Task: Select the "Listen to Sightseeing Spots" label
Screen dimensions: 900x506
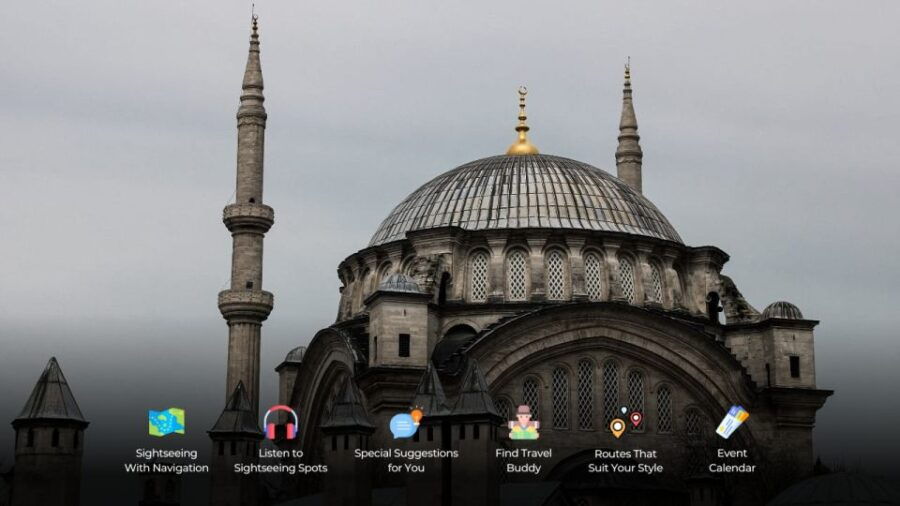Action: tap(281, 461)
